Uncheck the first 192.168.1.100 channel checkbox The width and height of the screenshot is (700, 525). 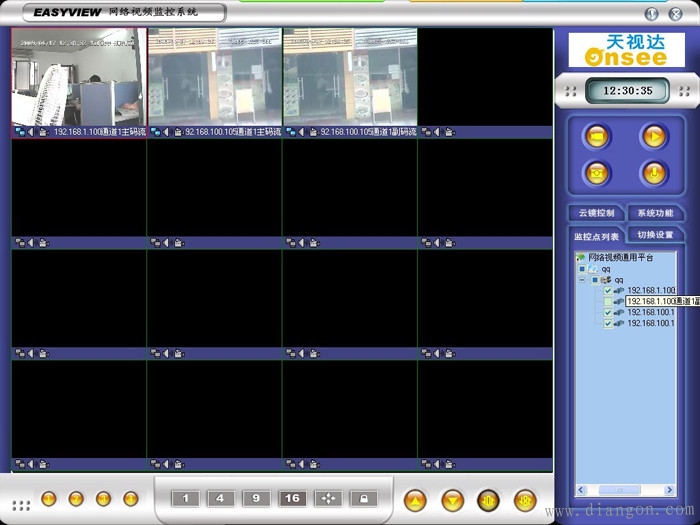point(608,291)
